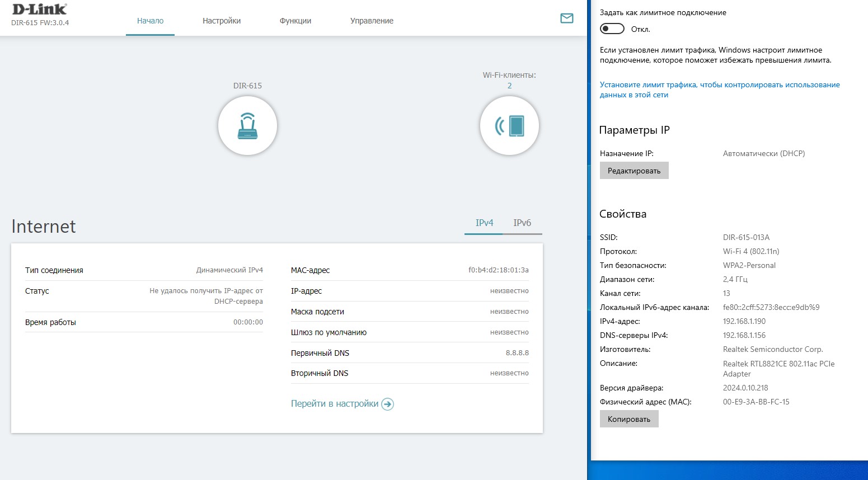Click the primary DNS value 8.8.8.8
Viewport: 868px width, 480px height.
coord(517,353)
